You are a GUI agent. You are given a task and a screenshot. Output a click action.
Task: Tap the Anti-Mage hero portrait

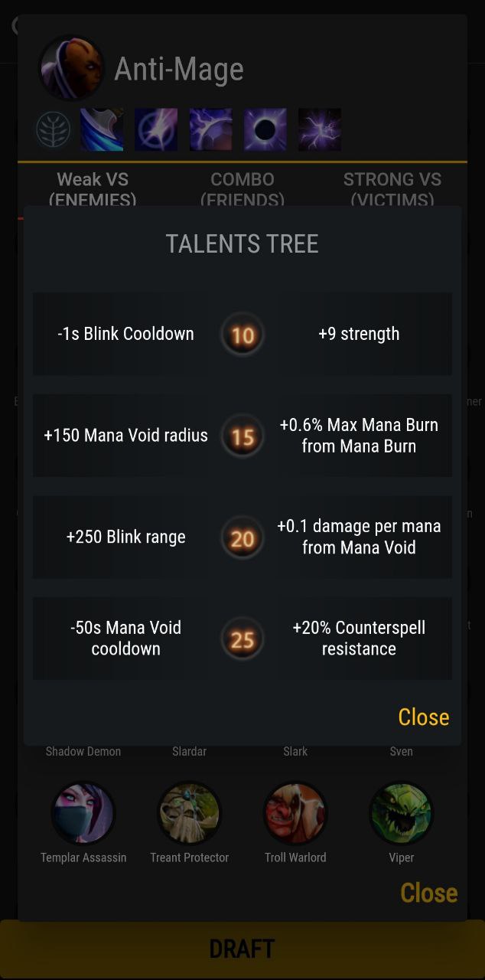[x=71, y=68]
